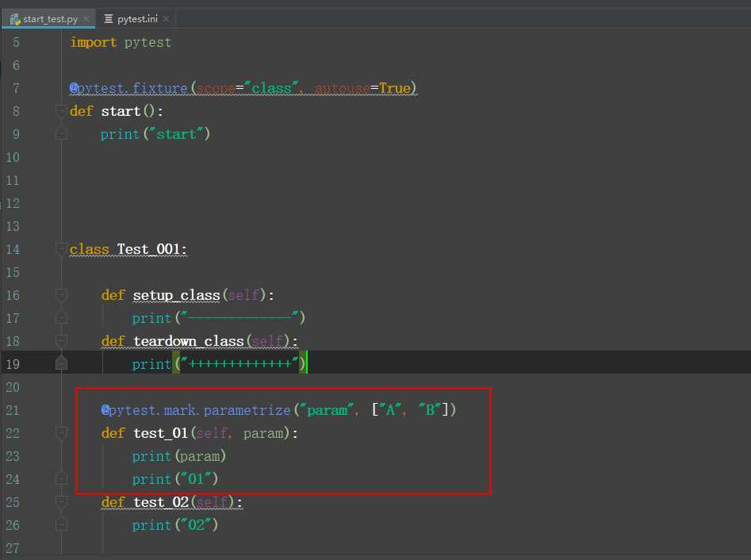Click the pytest.ini file type icon
Image resolution: width=751 pixels, height=560 pixels.
(109, 18)
